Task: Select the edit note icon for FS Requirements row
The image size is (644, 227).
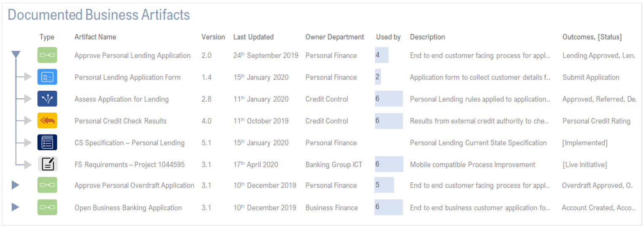Action: tap(47, 164)
